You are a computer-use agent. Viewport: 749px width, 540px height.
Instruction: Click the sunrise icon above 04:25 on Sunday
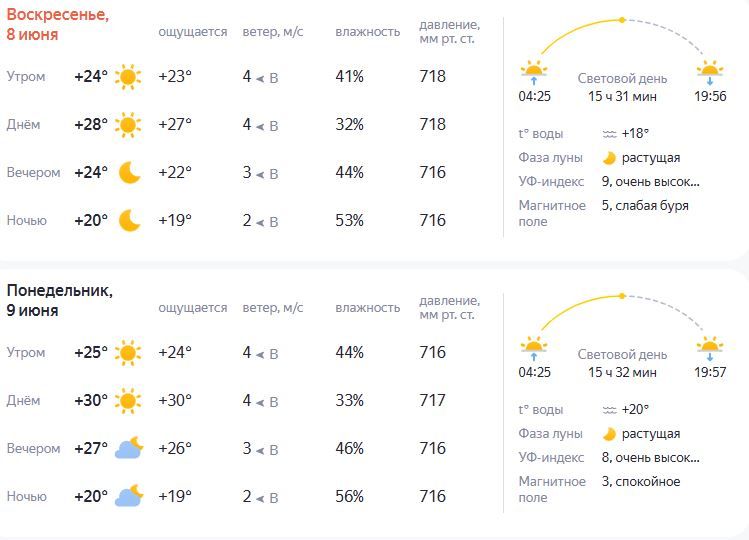534,72
